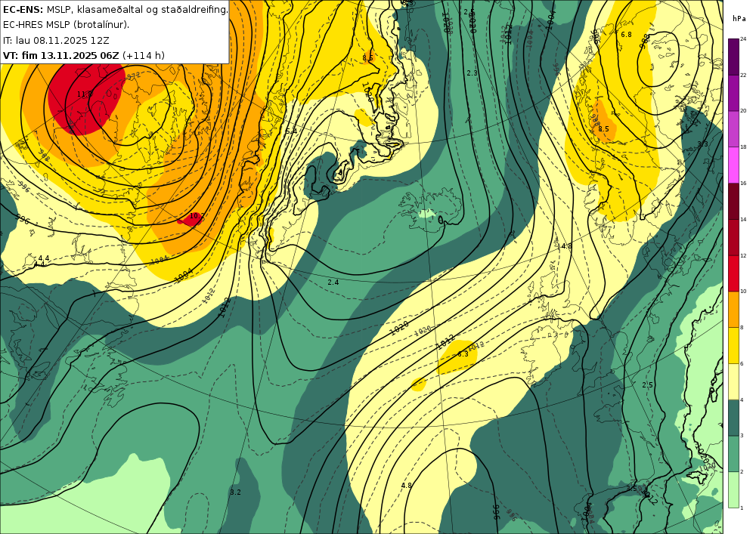The height and width of the screenshot is (534, 756).
Task: Click the 10.2 spread value label
Action: [x=197, y=216]
